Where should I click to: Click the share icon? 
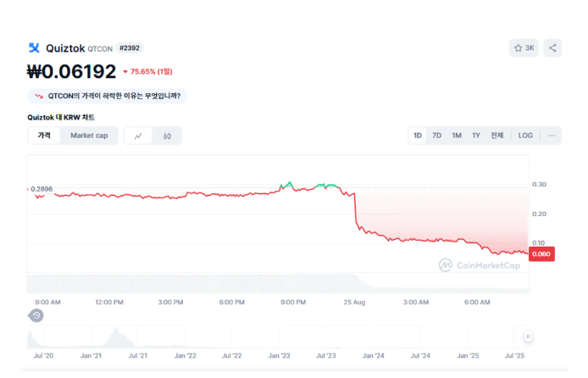[552, 48]
